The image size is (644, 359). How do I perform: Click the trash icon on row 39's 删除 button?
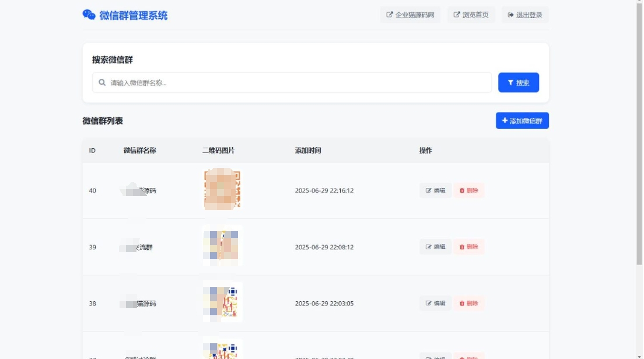click(x=461, y=247)
